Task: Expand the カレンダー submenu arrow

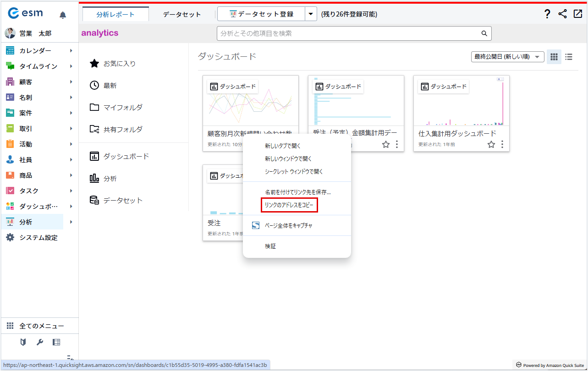Action: click(71, 51)
